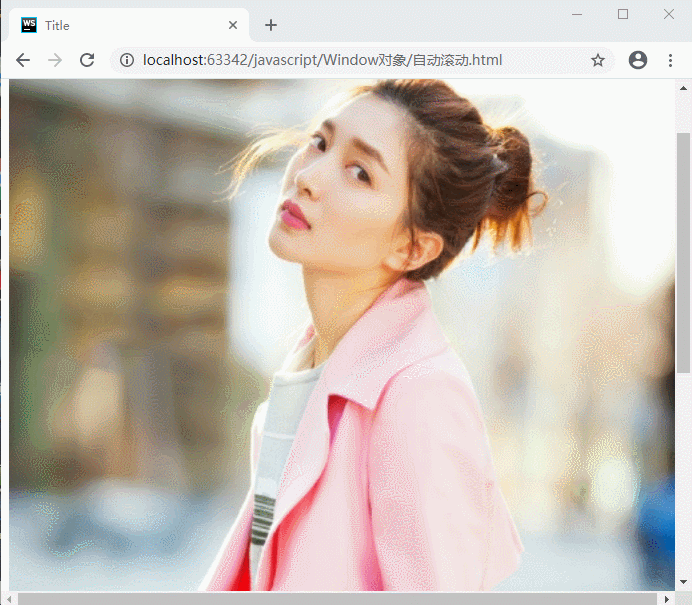Click the horizontal scrollbar right arrow
692x605 pixels.
(667, 599)
